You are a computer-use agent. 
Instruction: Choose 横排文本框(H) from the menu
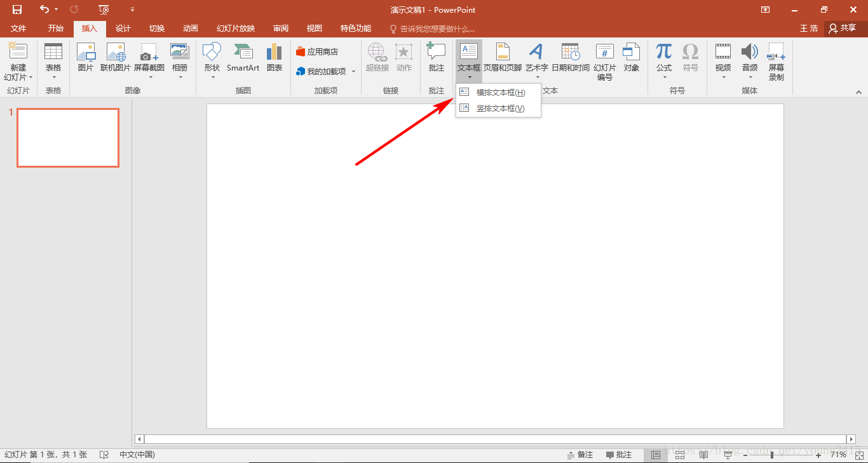498,93
